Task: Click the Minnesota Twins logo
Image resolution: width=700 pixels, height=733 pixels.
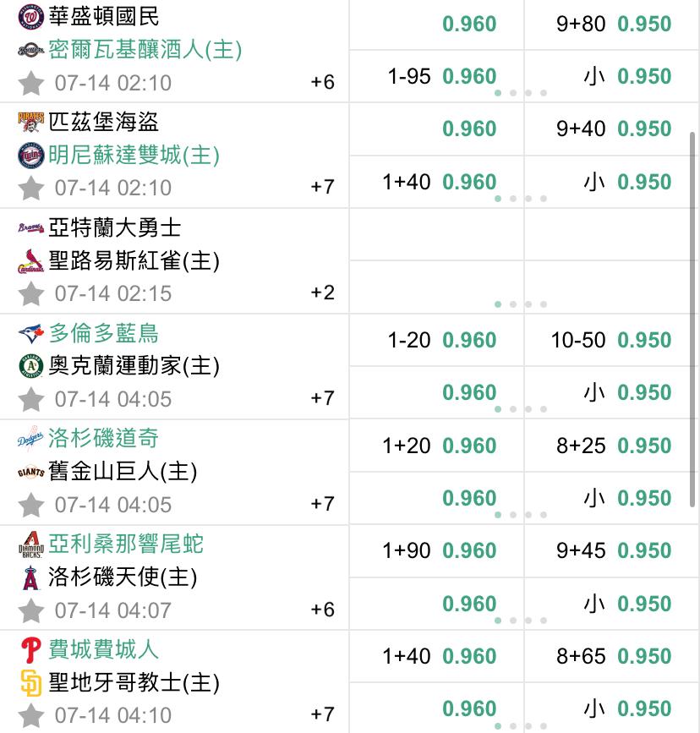Action: point(31,156)
